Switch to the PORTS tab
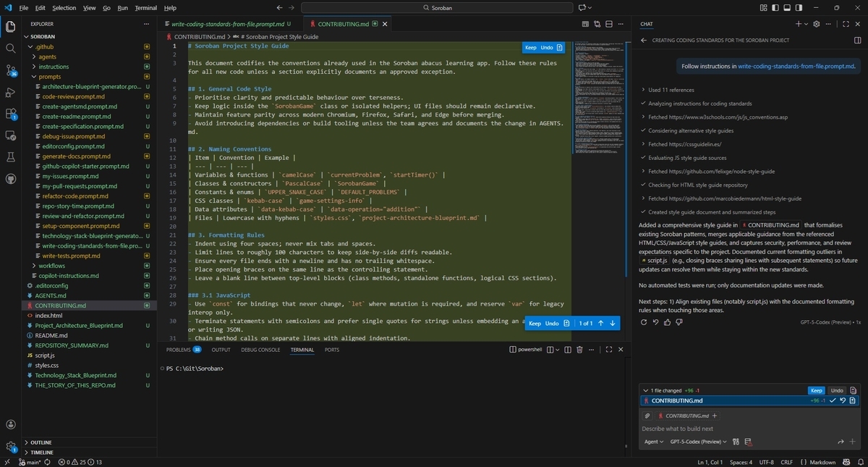The width and height of the screenshot is (868, 467). (332, 350)
